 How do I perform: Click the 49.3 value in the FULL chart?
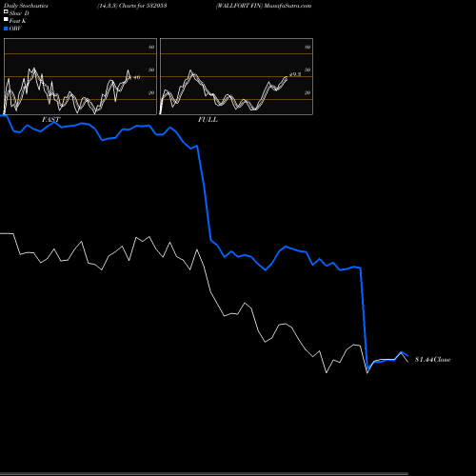pos(295,74)
